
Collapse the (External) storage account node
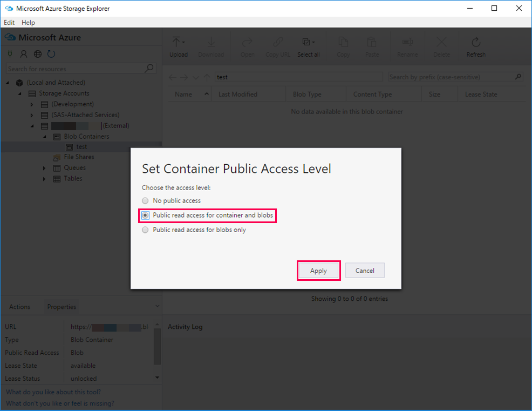pyautogui.click(x=32, y=126)
